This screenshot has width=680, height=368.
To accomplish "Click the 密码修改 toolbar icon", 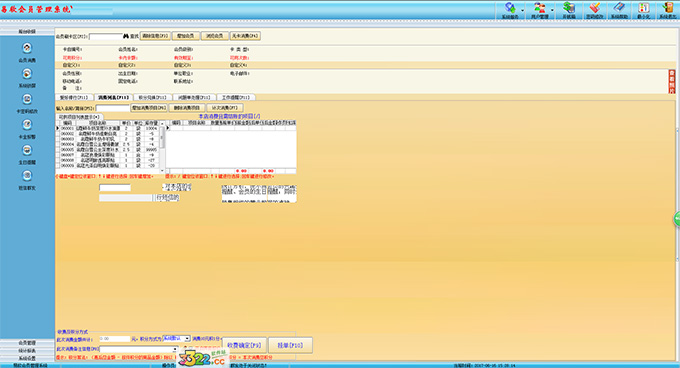I will coord(594,7).
